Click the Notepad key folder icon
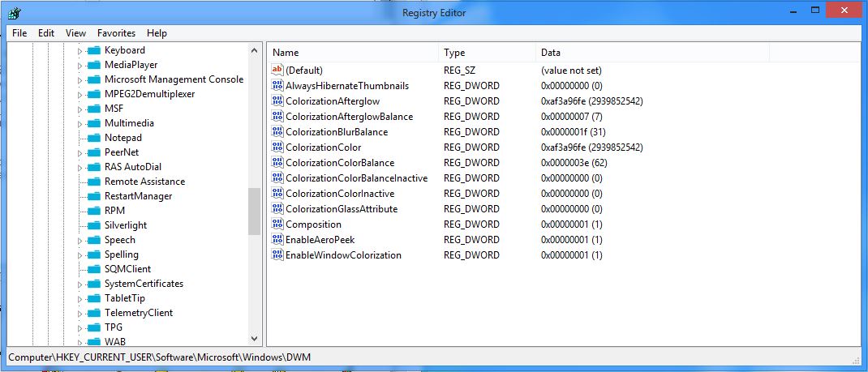This screenshot has width=868, height=372. [x=94, y=138]
